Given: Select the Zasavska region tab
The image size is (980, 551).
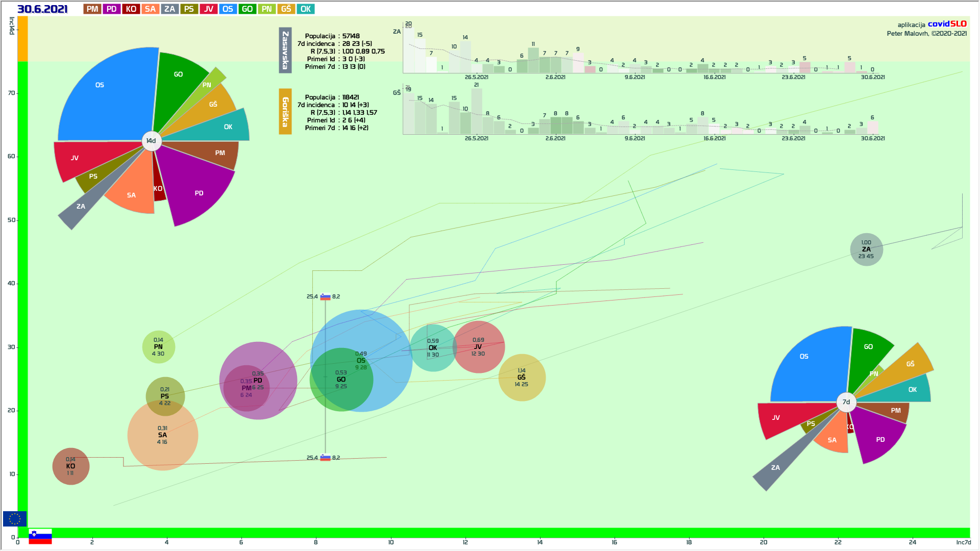Looking at the screenshot, I should click(285, 51).
